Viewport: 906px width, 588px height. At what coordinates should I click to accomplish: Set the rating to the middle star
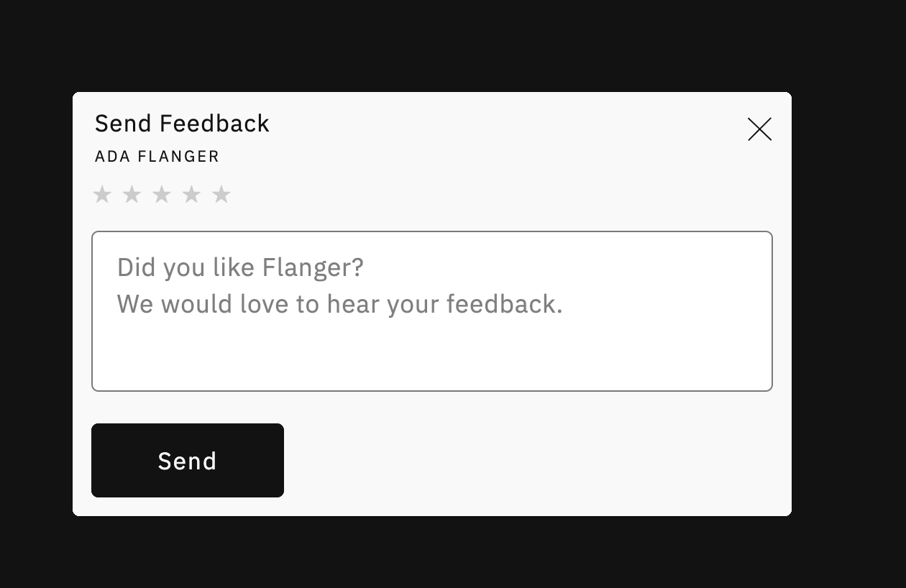tap(162, 194)
